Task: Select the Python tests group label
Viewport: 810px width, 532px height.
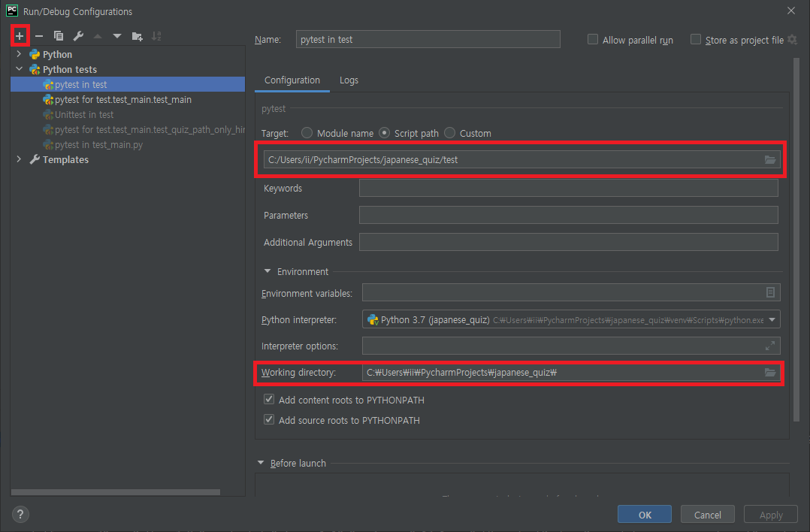Action: (70, 69)
